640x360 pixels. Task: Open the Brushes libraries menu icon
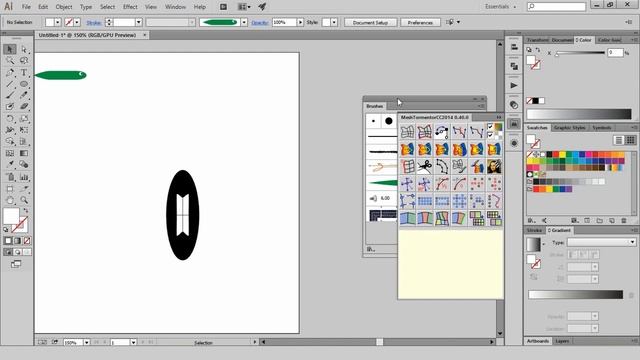point(370,249)
